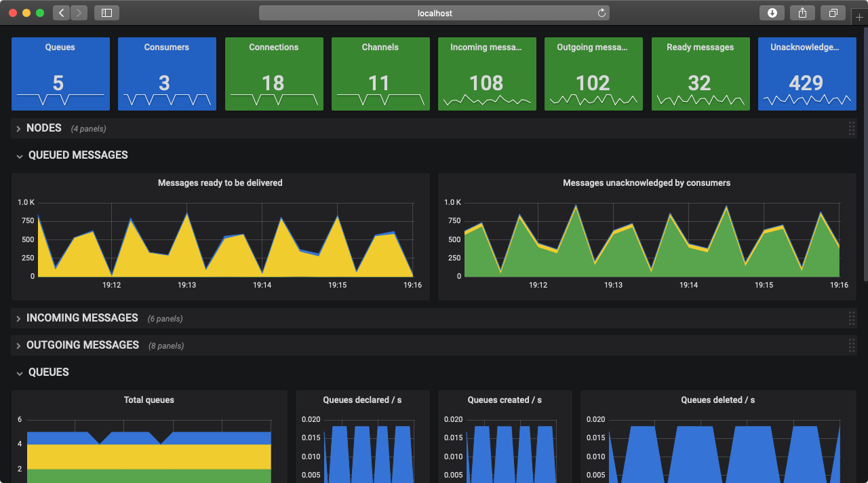
Task: Open the Messages ready to be delivered panel menu
Action: (x=220, y=182)
